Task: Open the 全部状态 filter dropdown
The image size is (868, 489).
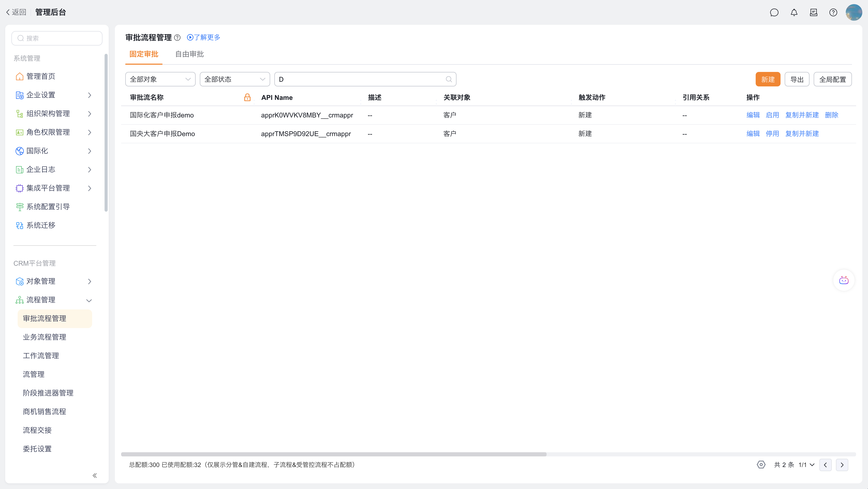Action: click(234, 79)
